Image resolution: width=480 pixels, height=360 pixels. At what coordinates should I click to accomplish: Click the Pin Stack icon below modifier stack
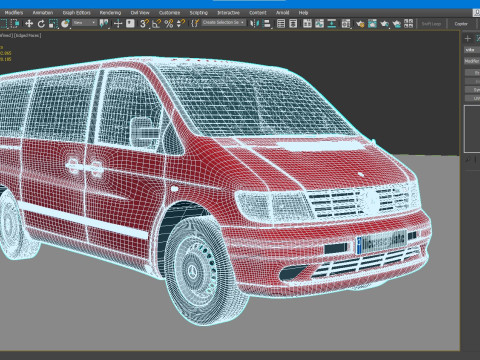pyautogui.click(x=467, y=160)
